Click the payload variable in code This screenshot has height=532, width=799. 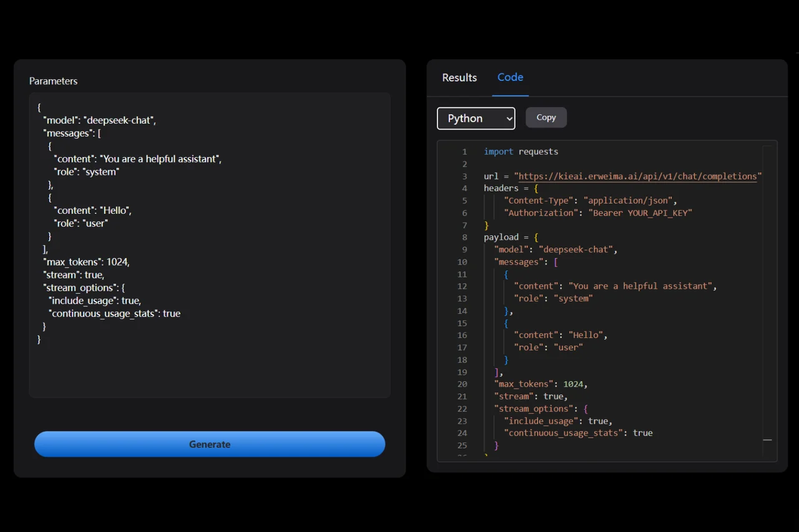tap(501, 237)
